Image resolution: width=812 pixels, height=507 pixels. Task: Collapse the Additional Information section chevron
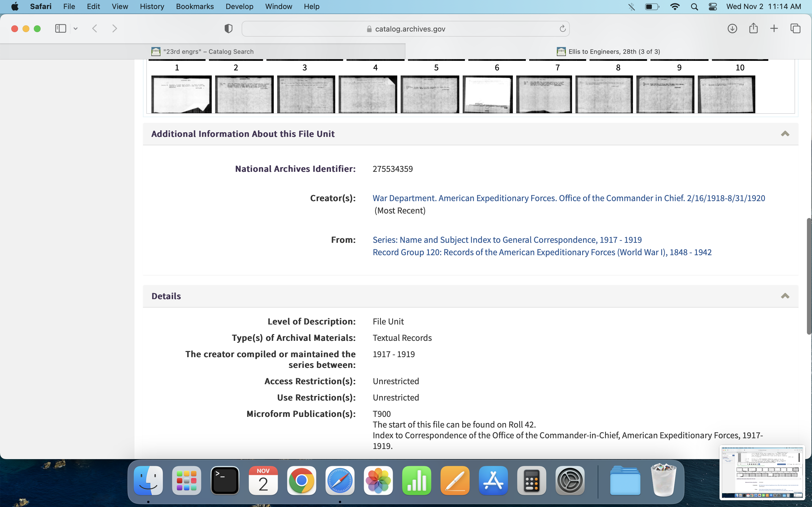click(785, 134)
